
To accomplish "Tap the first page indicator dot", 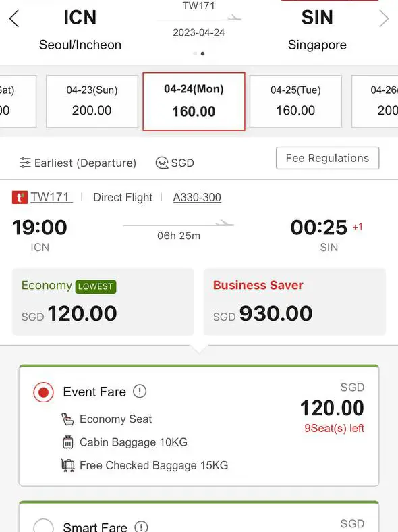I will (x=195, y=53).
